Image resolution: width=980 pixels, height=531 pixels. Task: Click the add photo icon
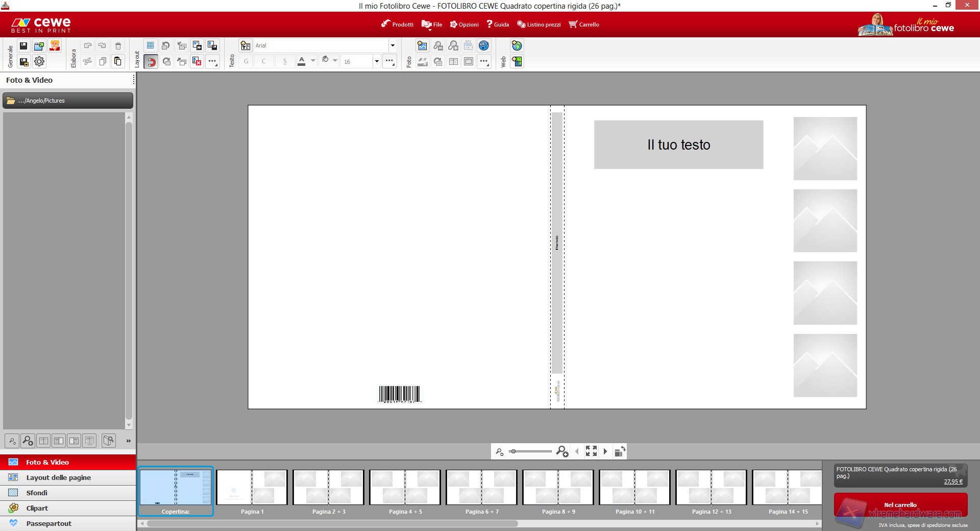[x=422, y=46]
